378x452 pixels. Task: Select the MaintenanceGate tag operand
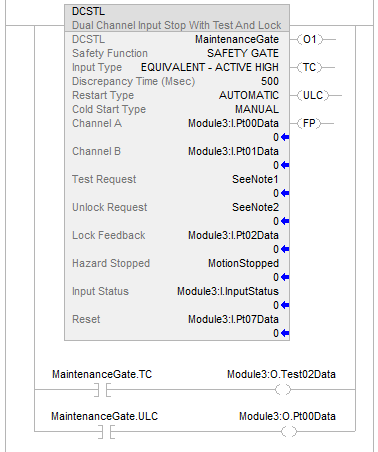tap(237, 39)
